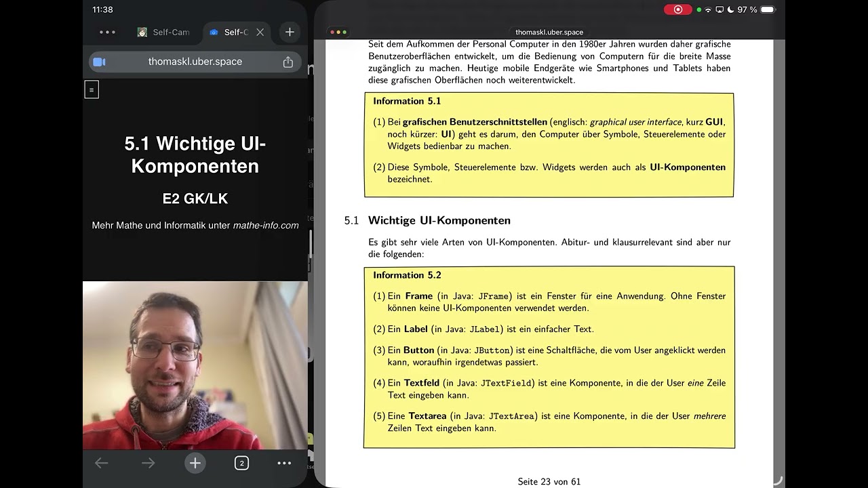Open a new browser tab

[290, 32]
